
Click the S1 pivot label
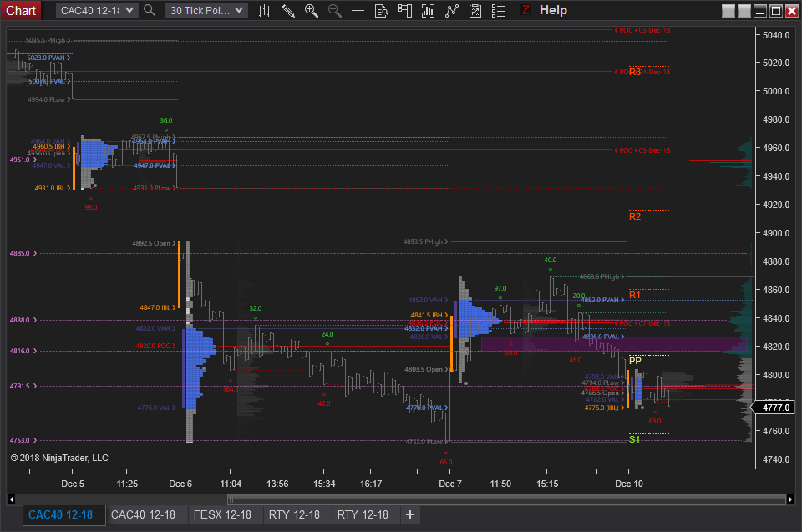pos(634,439)
